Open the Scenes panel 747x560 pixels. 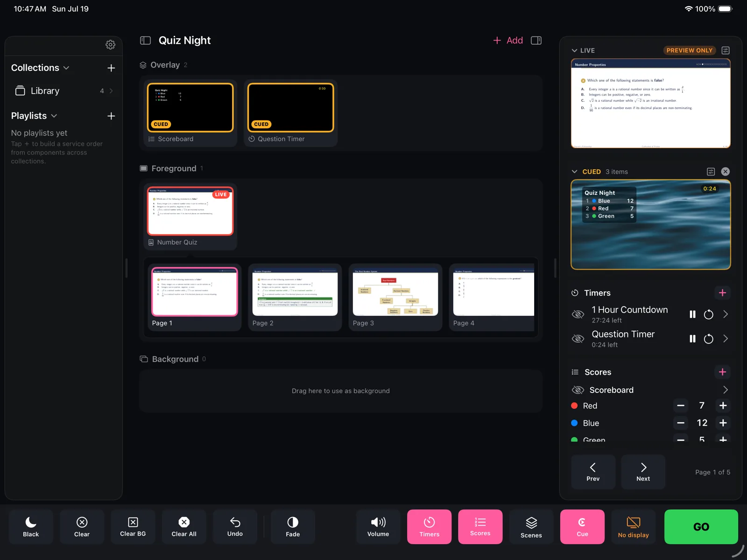click(531, 527)
